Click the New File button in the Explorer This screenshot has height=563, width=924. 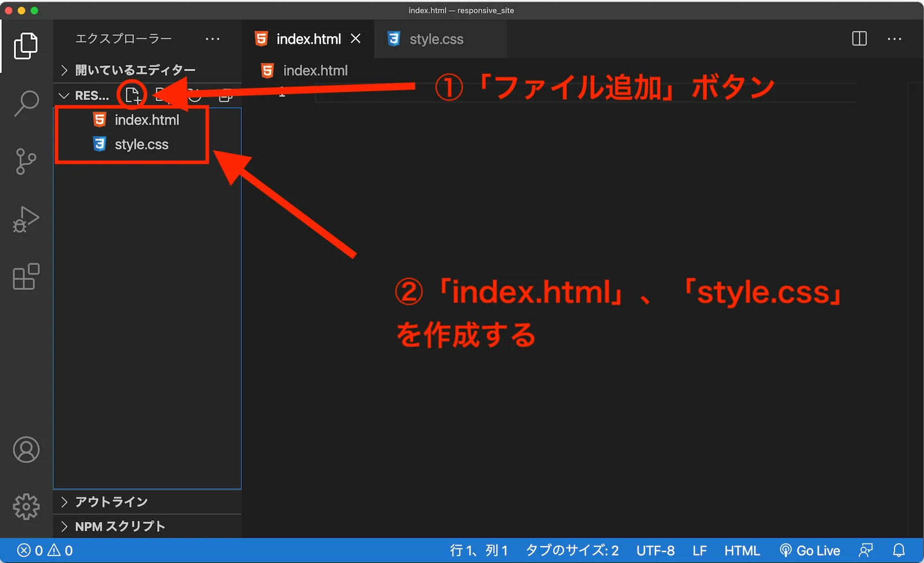(x=132, y=95)
